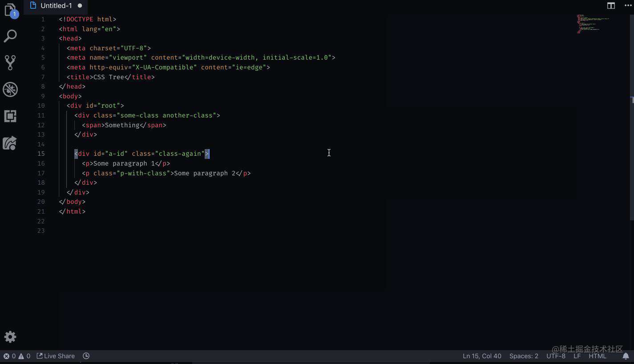Click the span text Something

pyautogui.click(x=122, y=125)
